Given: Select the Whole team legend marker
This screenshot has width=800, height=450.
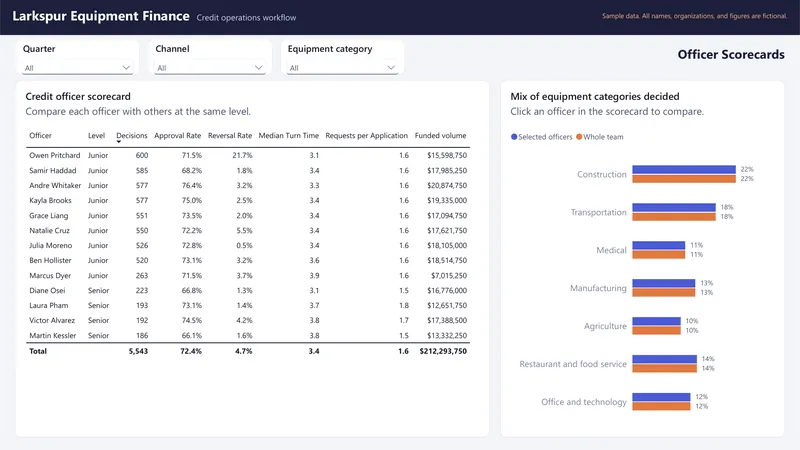Looking at the screenshot, I should [x=579, y=137].
